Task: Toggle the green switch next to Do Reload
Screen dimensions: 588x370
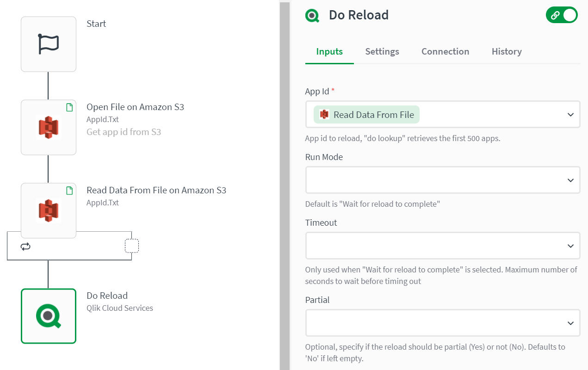Action: pos(562,15)
